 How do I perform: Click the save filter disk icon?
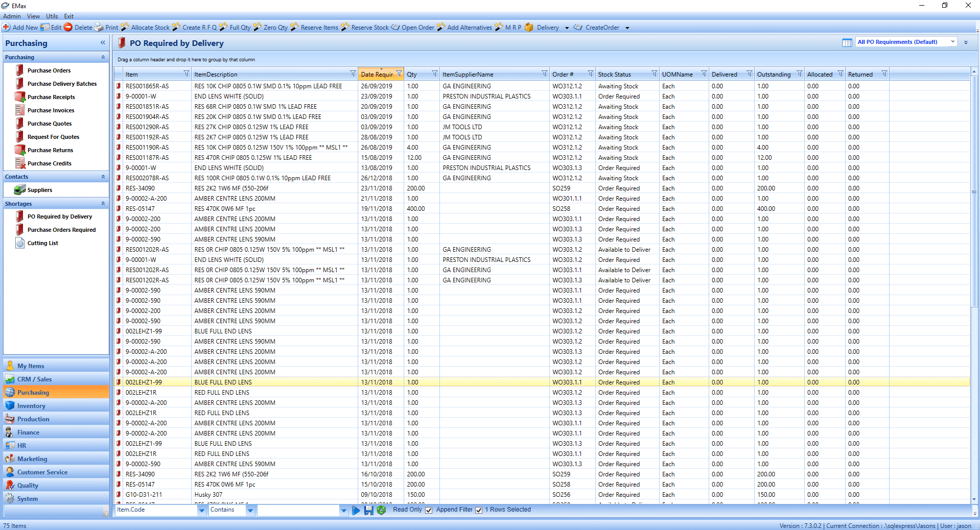[368, 510]
